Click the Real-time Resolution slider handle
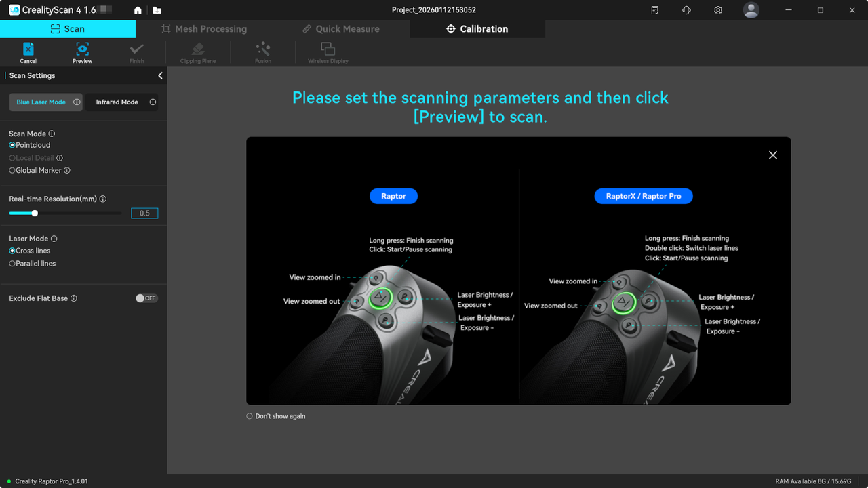The height and width of the screenshot is (488, 868). click(35, 213)
